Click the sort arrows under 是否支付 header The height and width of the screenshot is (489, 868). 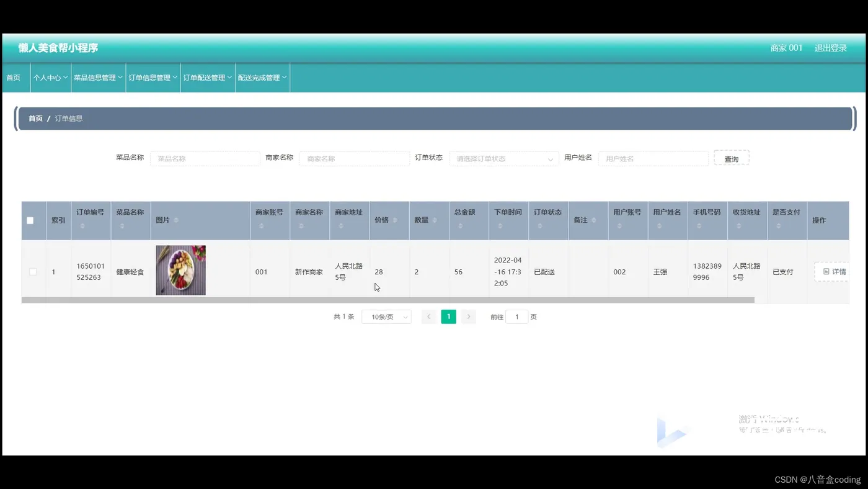[x=778, y=226]
